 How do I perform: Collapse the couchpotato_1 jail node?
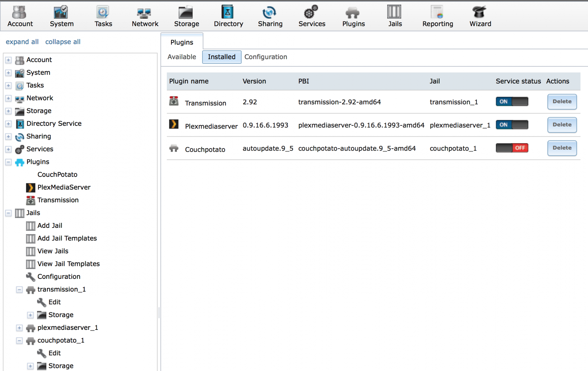point(19,341)
